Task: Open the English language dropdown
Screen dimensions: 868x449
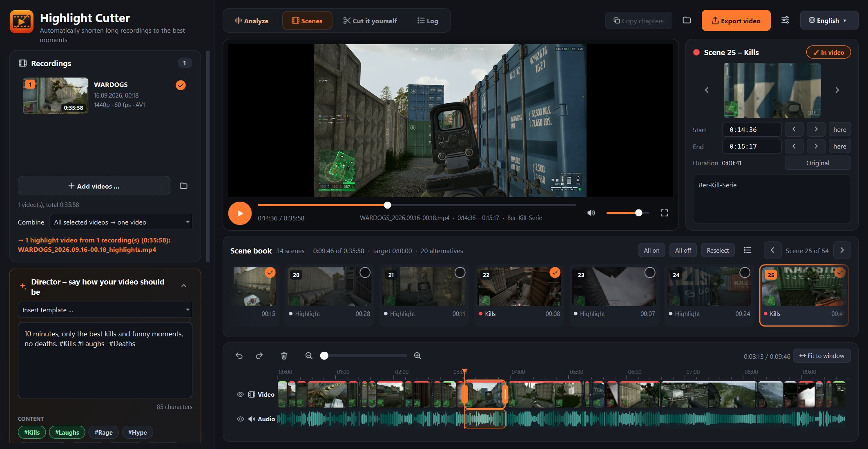Action: [829, 20]
